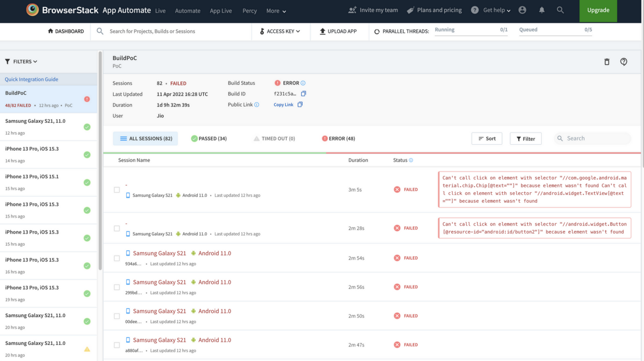The image size is (644, 361).
Task: Select checkbox for session 934a6
Action: (117, 258)
